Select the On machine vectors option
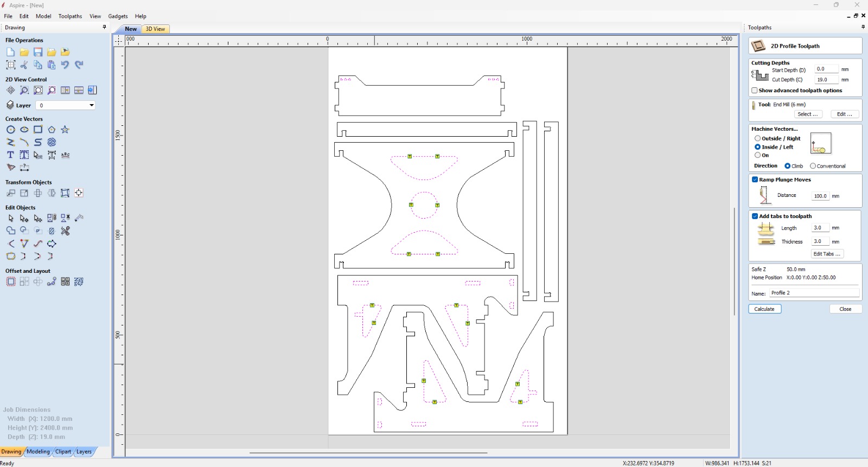 (x=757, y=155)
